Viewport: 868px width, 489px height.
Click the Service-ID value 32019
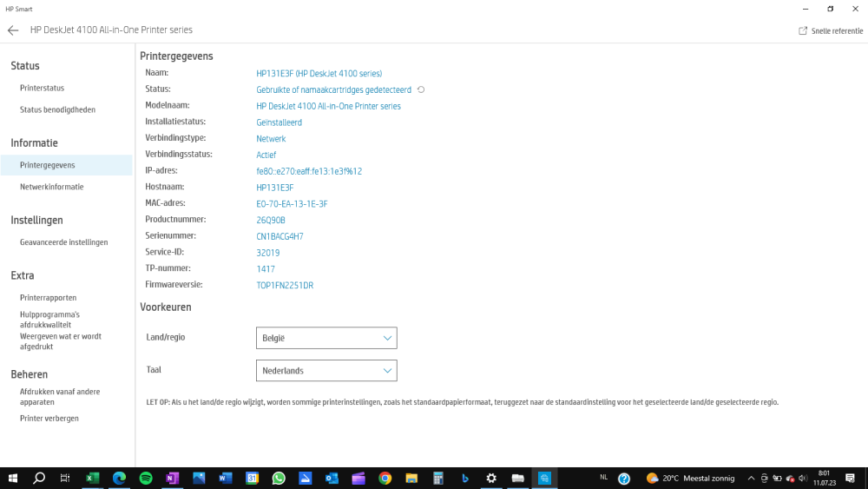click(268, 253)
